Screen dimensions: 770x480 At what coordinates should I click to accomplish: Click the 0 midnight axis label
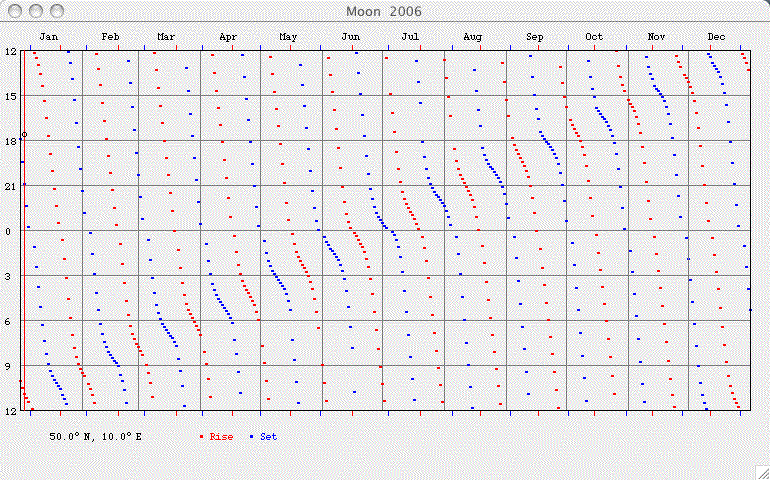click(x=8, y=231)
